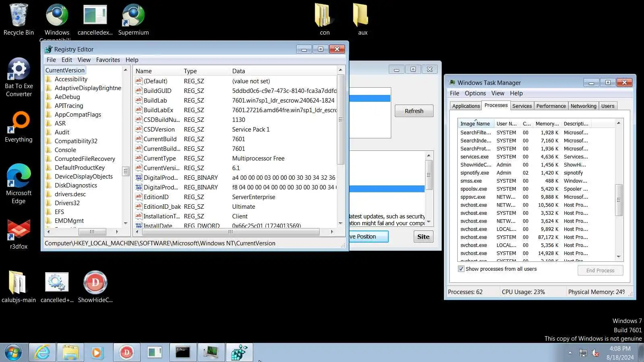This screenshot has width=644, height=362.
Task: Select the Accessibility registry key
Action: 71,79
